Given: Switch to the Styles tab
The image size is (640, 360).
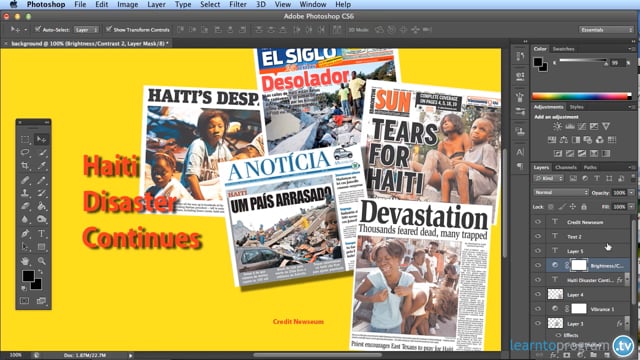Looking at the screenshot, I should pos(576,107).
